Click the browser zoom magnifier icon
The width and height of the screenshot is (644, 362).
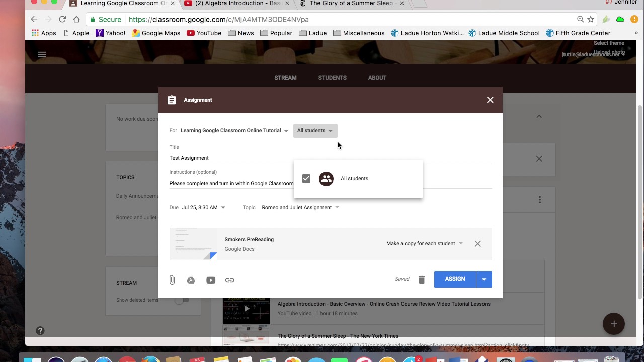pyautogui.click(x=581, y=19)
